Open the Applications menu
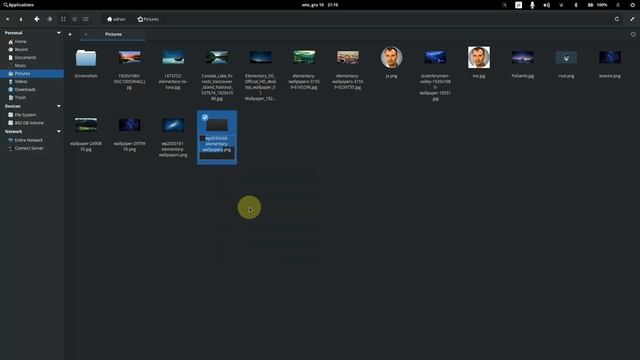 tap(18, 5)
